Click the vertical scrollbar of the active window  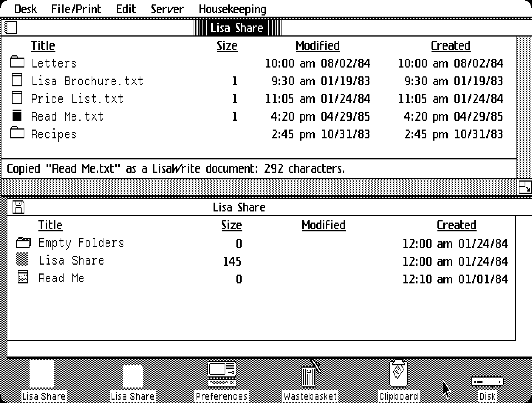point(525,108)
